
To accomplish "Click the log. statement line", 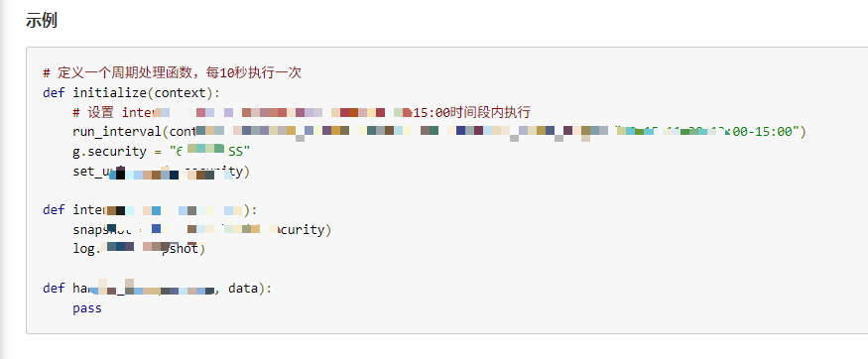I will click(x=139, y=249).
